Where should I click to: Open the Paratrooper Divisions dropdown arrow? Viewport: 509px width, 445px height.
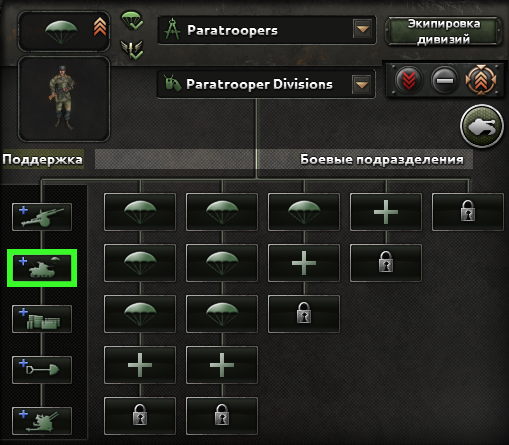click(x=362, y=84)
